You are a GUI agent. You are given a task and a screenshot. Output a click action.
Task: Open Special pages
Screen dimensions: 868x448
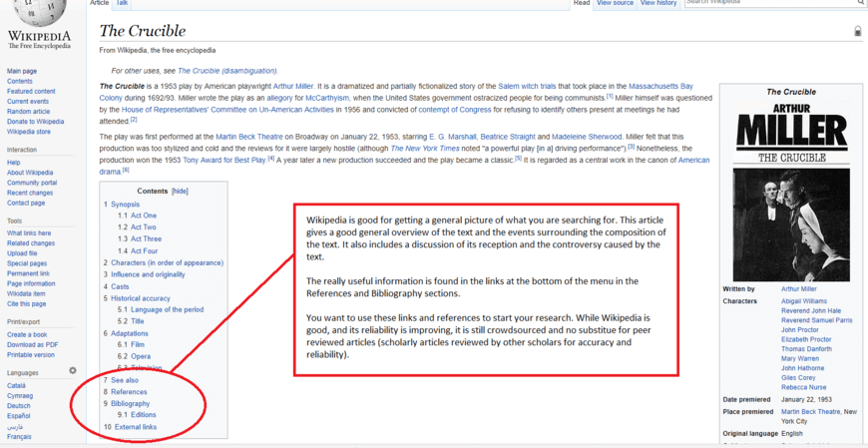[x=27, y=263]
